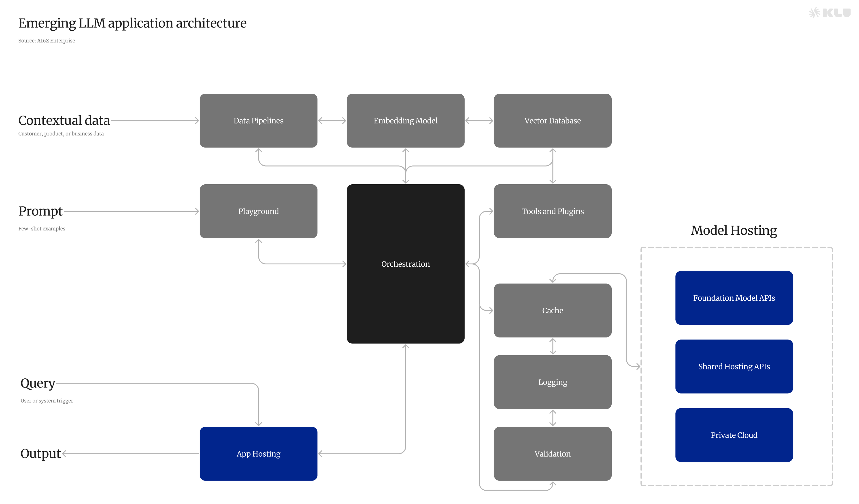Screen dimensions: 859x504
Task: Click the Embedding Model architecture node
Action: pyautogui.click(x=406, y=121)
